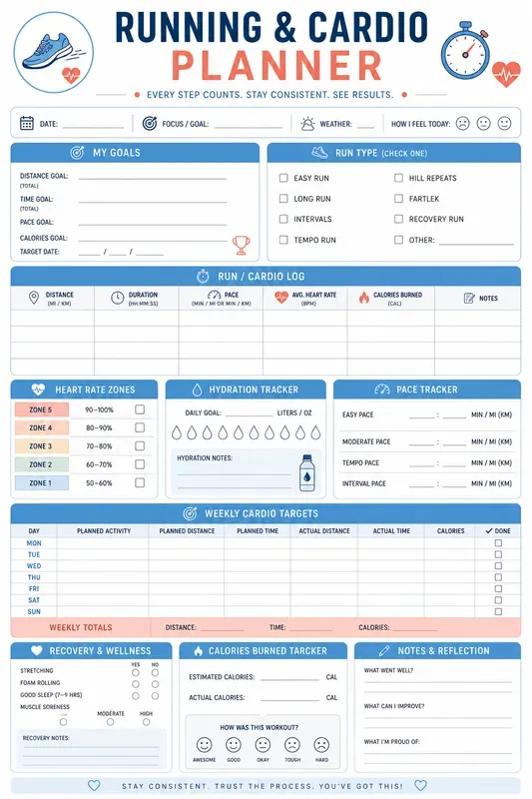Click the stopwatch icon beside the title
Screen dimensions: 532x799
465,51
